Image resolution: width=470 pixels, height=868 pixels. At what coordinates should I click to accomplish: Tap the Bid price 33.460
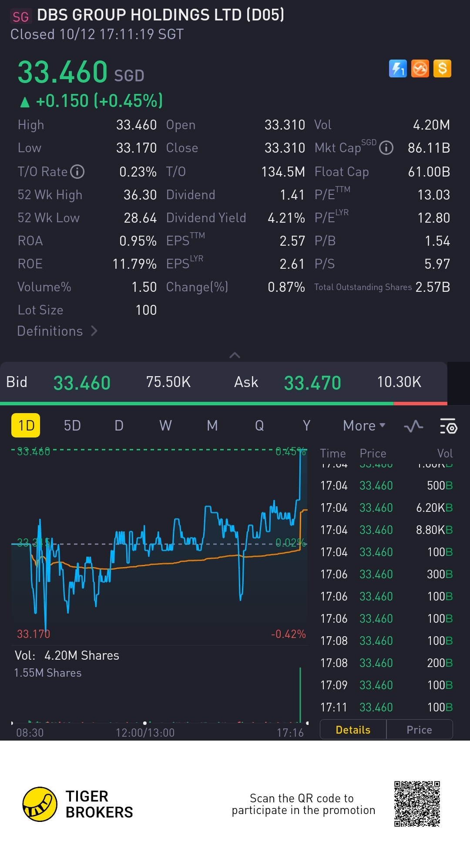(82, 383)
